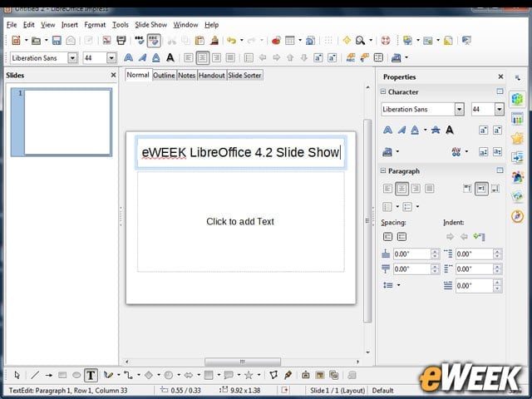532x399 pixels.
Task: Select the Callouts shape tool
Action: click(x=229, y=375)
